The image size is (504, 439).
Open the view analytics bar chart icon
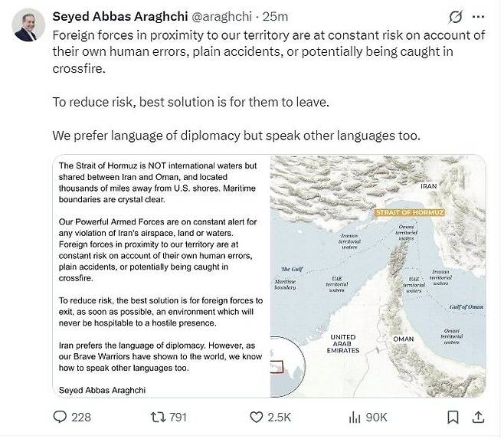click(355, 417)
